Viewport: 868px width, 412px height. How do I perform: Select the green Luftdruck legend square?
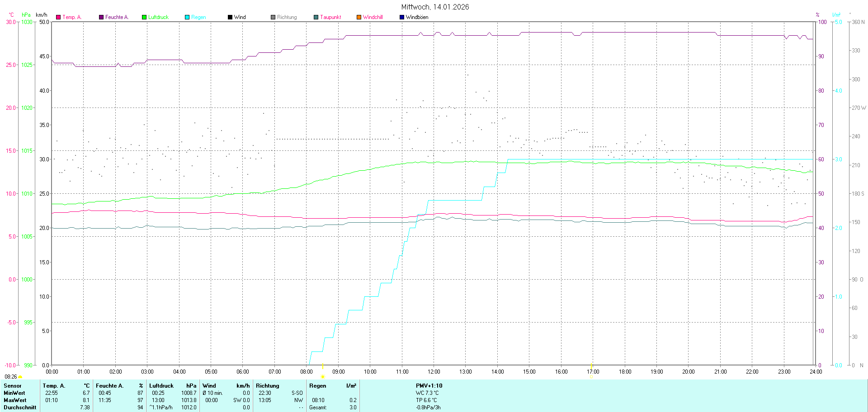(144, 17)
